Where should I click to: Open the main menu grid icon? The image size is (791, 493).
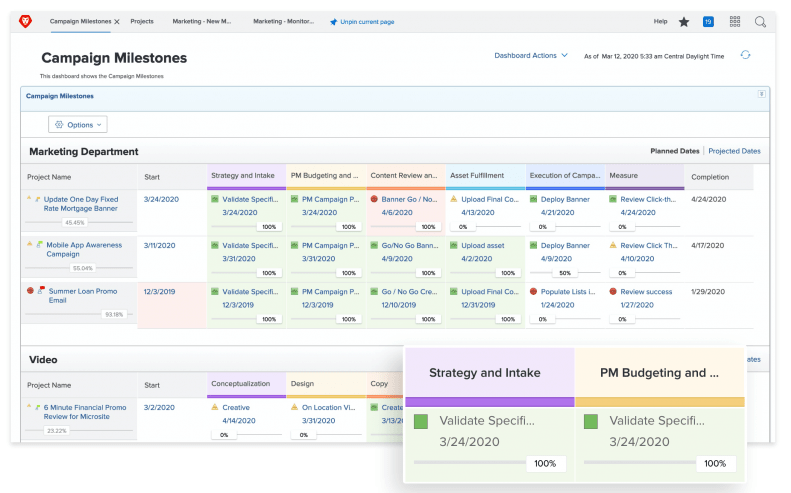tap(735, 21)
